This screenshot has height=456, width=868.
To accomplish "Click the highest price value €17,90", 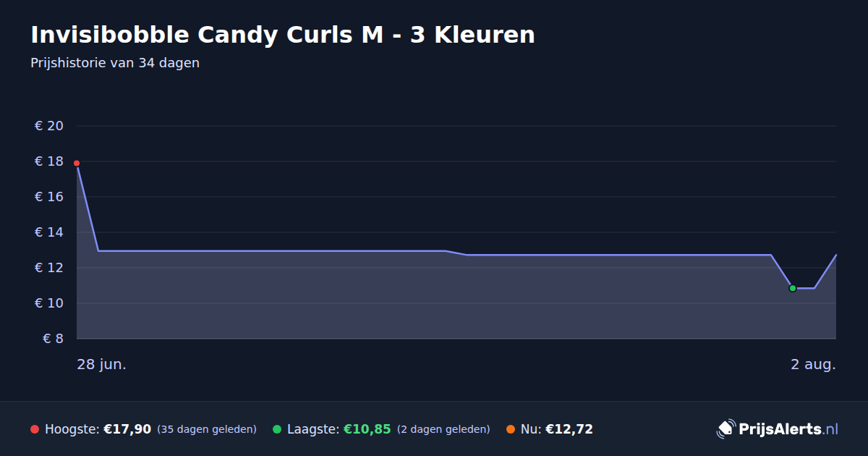I will tap(127, 429).
